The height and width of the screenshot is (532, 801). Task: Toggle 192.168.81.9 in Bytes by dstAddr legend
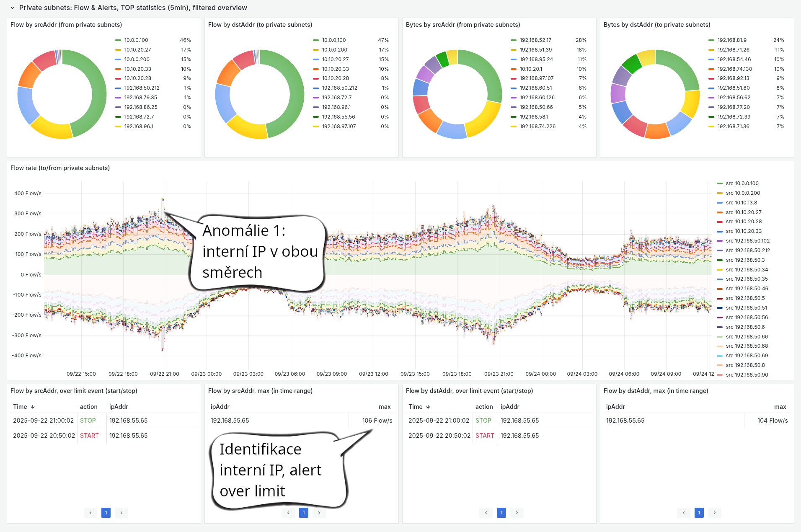[x=733, y=40]
